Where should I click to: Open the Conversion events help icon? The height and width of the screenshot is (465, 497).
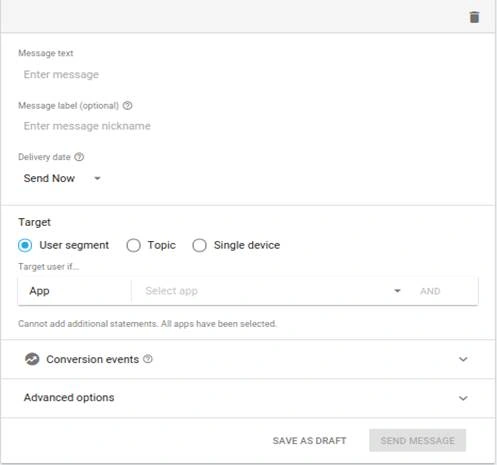[x=148, y=359]
